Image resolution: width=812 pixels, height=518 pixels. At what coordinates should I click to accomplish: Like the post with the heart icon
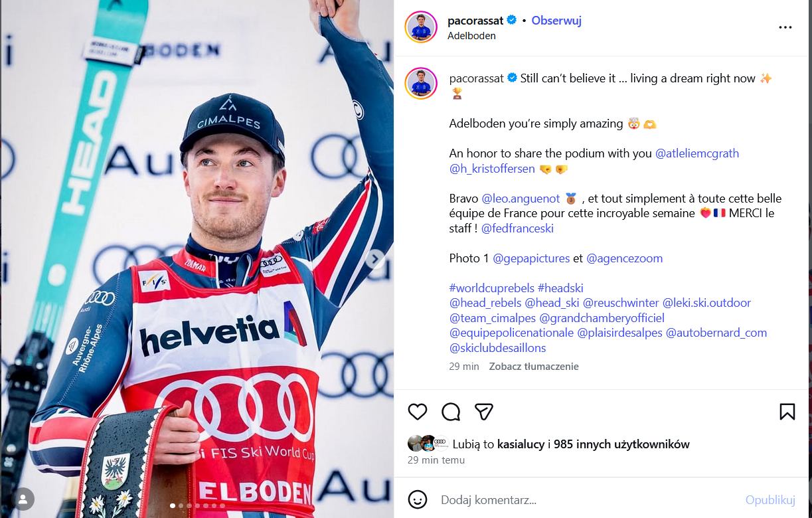[x=418, y=412]
